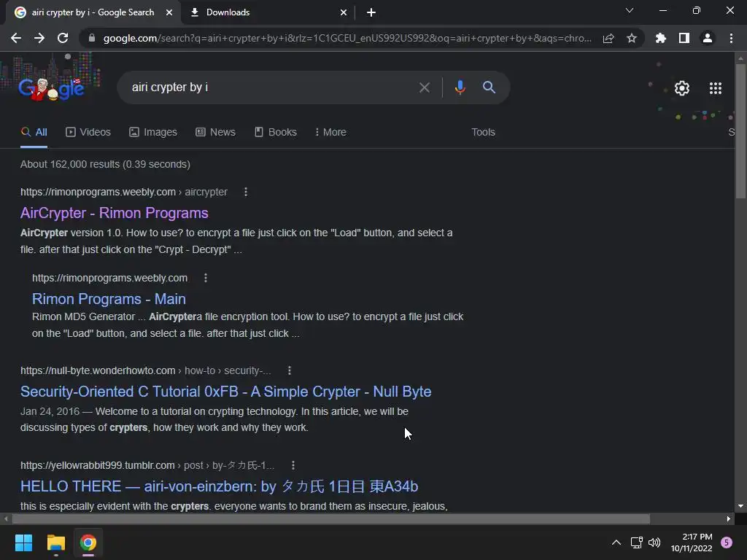Image resolution: width=747 pixels, height=560 pixels.
Task: Close the Google Search tab
Action: pos(169,12)
